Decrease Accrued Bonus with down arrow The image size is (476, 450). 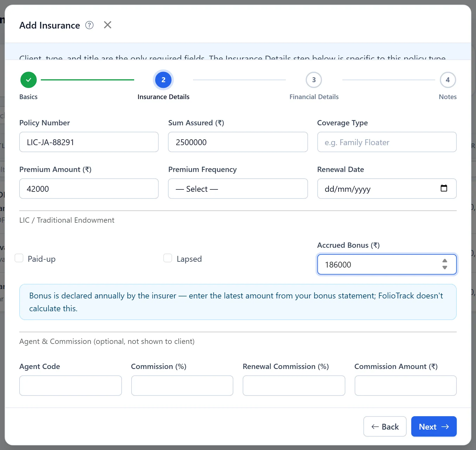pos(444,268)
